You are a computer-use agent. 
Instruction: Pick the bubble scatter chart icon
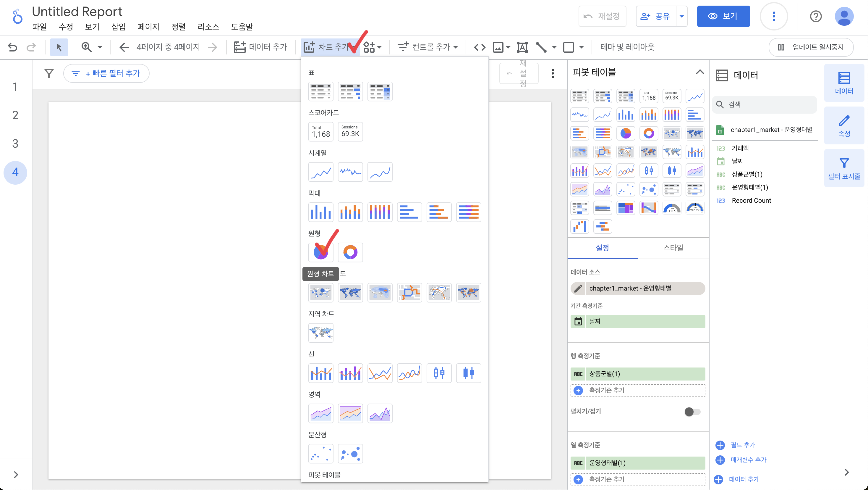coord(350,454)
